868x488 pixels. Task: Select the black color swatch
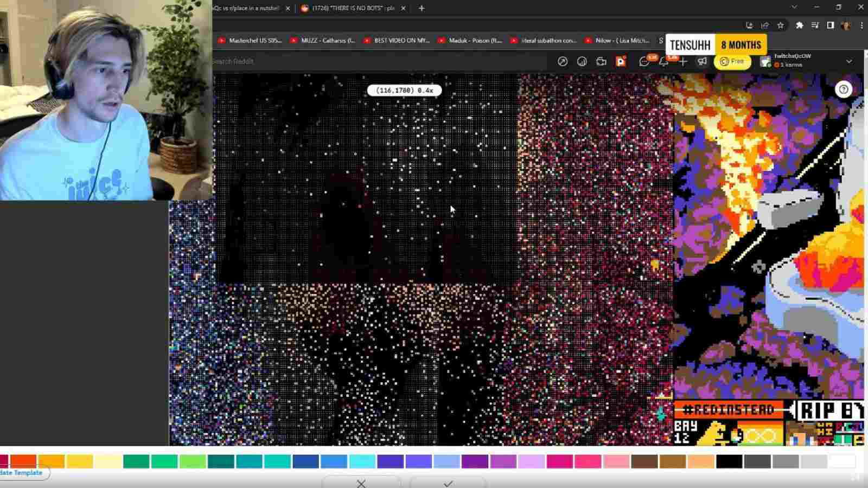tap(729, 461)
